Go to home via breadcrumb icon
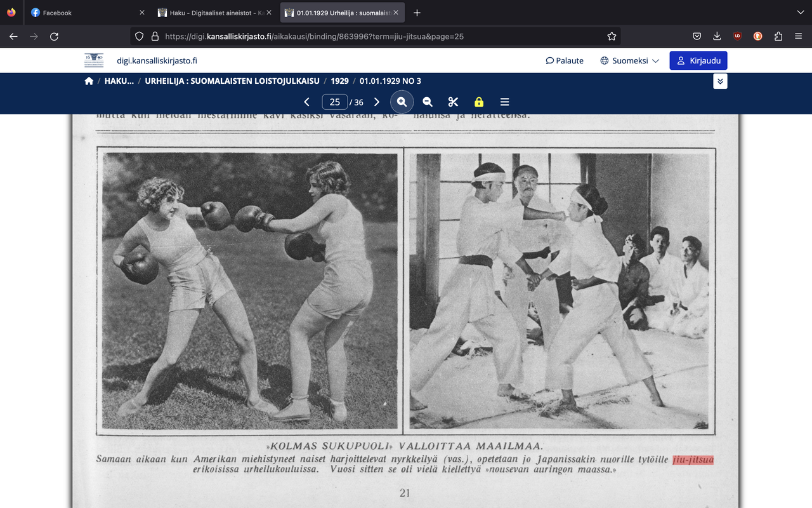This screenshot has height=508, width=812. [89, 81]
